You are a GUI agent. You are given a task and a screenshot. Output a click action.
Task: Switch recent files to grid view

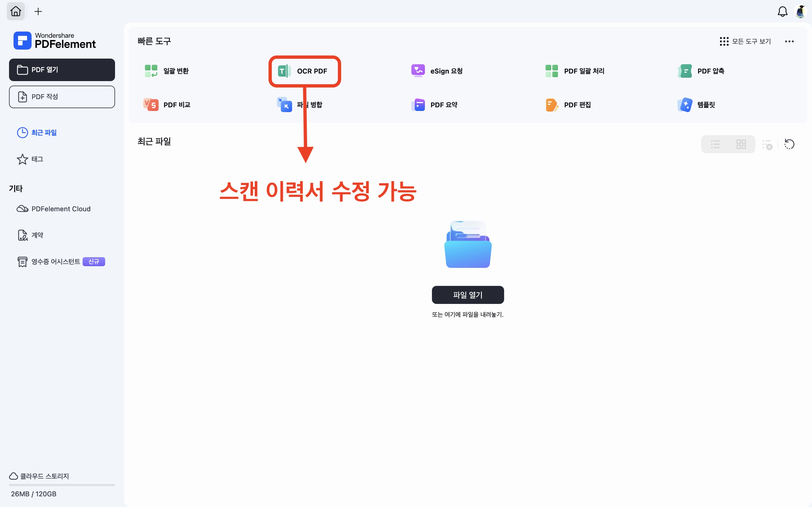[x=741, y=144]
